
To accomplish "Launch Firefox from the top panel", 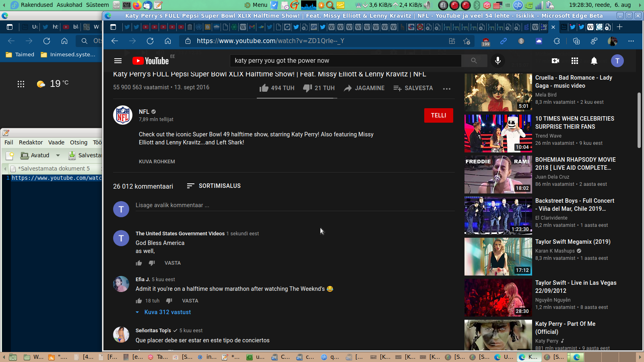I will (x=137, y=5).
